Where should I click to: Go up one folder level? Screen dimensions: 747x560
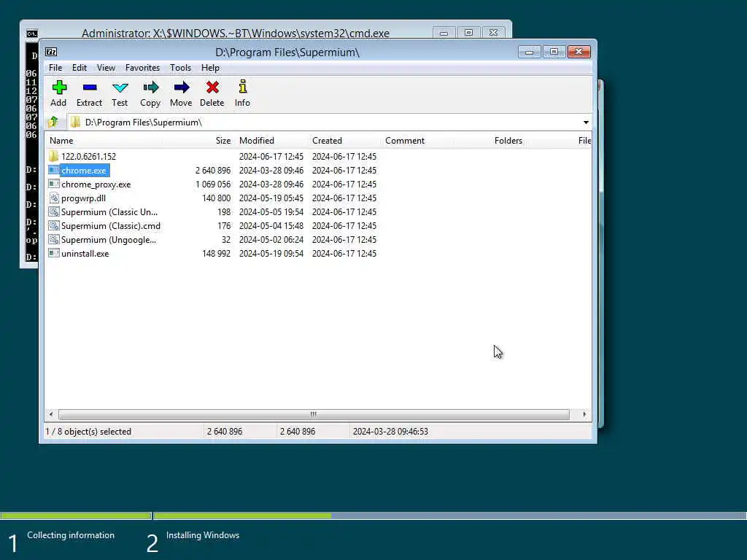[53, 122]
